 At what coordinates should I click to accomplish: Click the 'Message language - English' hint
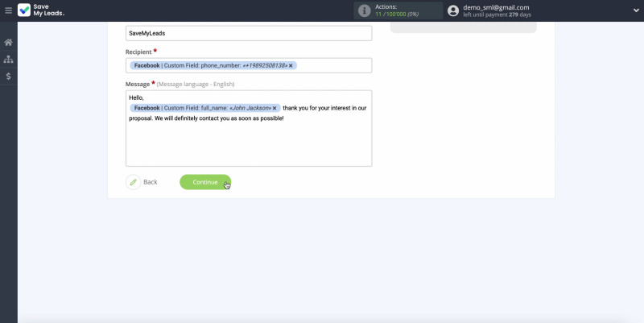click(x=196, y=85)
